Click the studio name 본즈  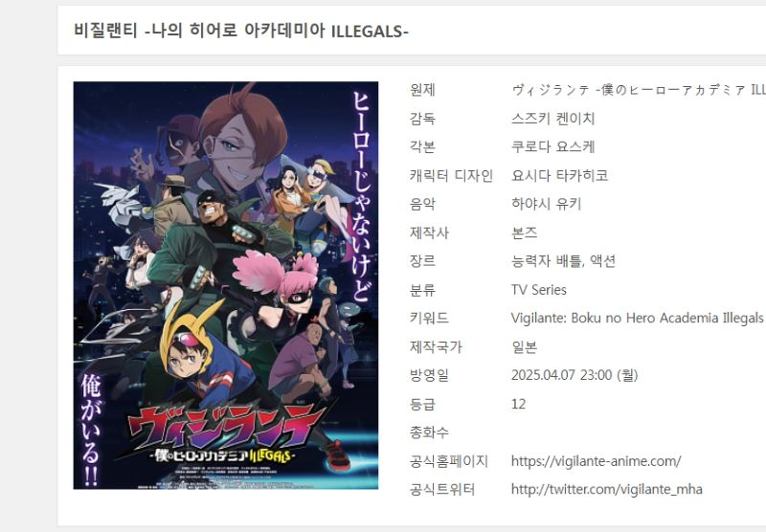point(524,233)
